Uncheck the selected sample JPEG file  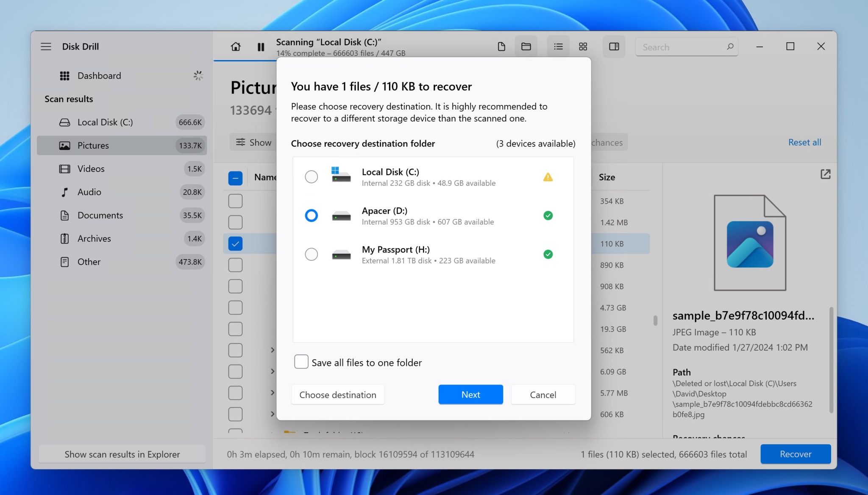click(235, 243)
